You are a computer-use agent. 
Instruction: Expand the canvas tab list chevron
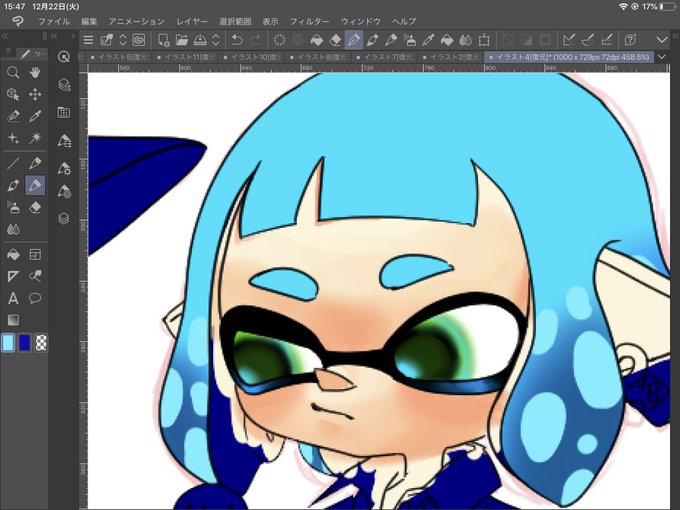pos(662,57)
